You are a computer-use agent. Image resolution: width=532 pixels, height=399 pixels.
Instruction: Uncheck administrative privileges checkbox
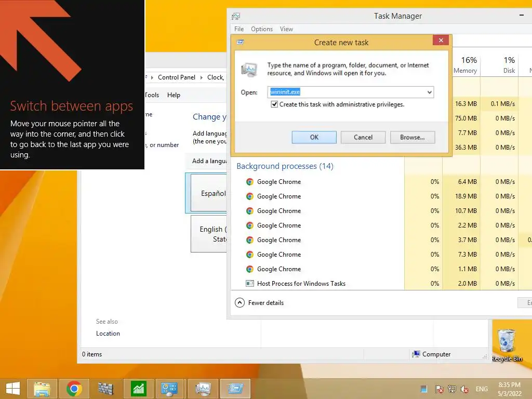tap(274, 104)
